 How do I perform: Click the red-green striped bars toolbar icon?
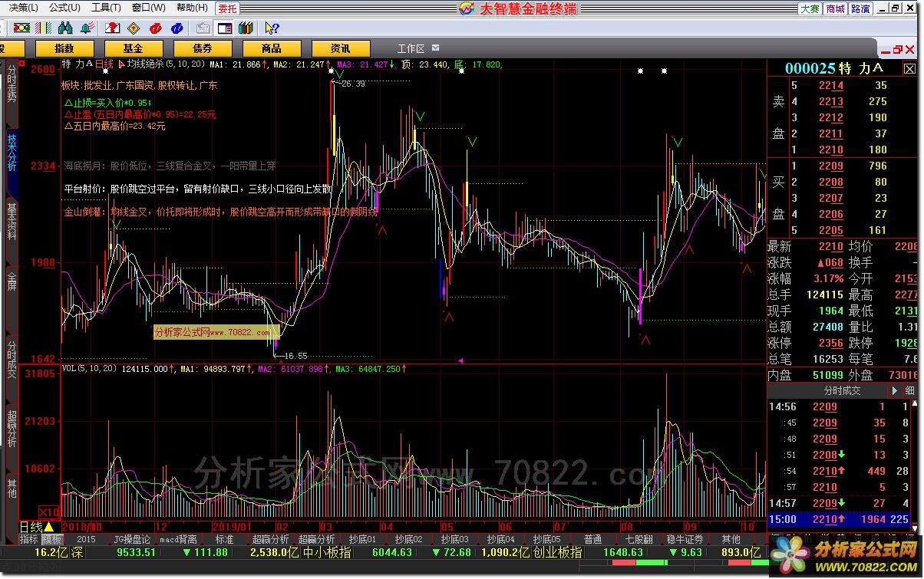coord(43,28)
